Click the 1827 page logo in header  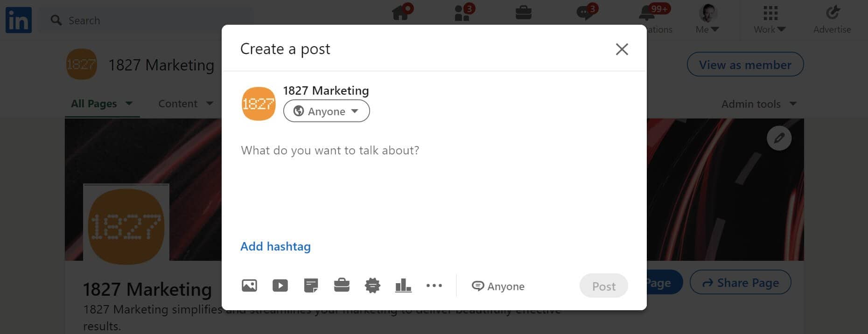(81, 64)
